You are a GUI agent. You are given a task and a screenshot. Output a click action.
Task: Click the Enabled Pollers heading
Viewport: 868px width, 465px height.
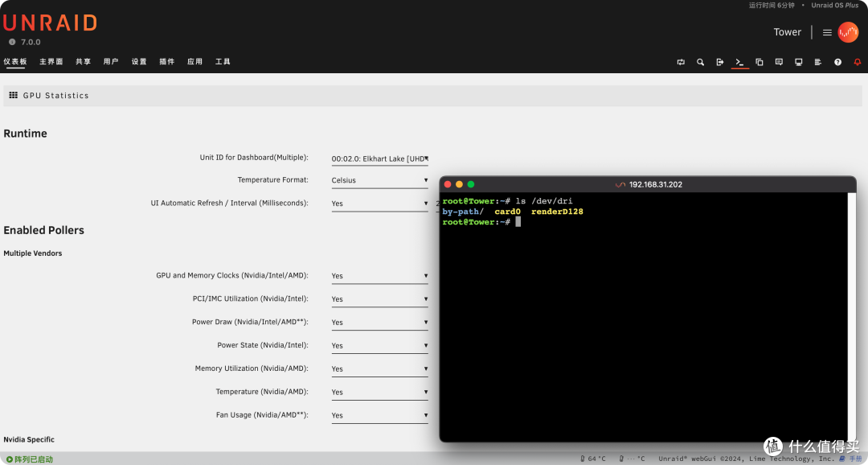43,230
